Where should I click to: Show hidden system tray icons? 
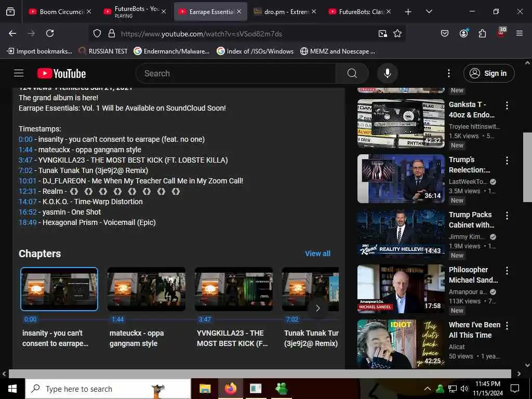[428, 389]
